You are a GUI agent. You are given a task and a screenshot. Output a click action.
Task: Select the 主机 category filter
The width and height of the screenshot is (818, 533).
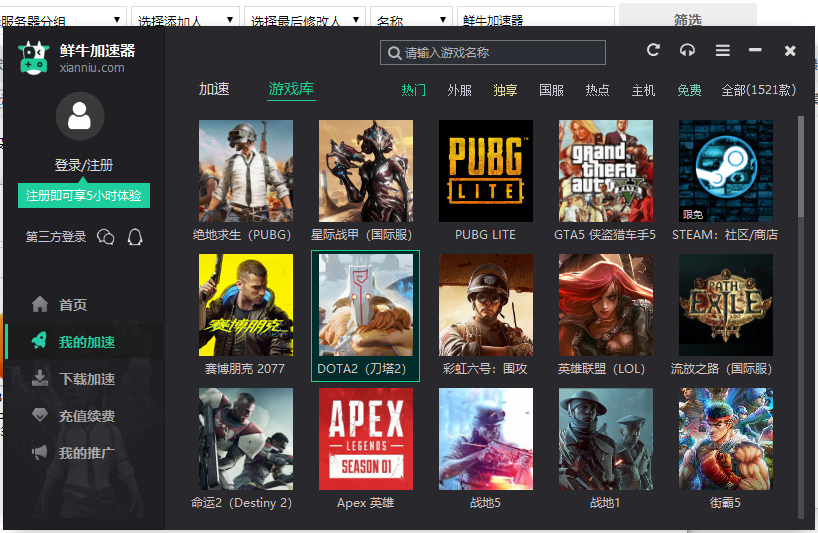[x=643, y=90]
